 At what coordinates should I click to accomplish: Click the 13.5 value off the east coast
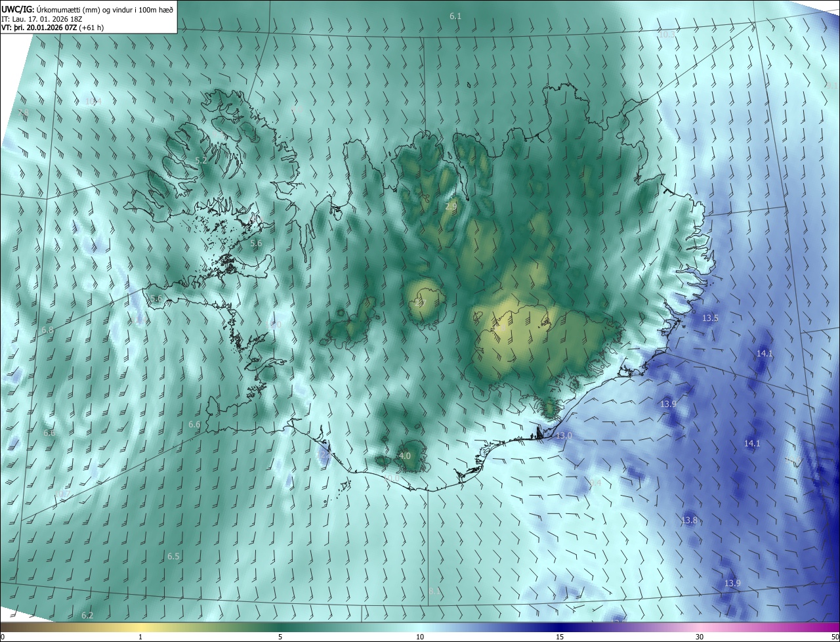(x=710, y=318)
